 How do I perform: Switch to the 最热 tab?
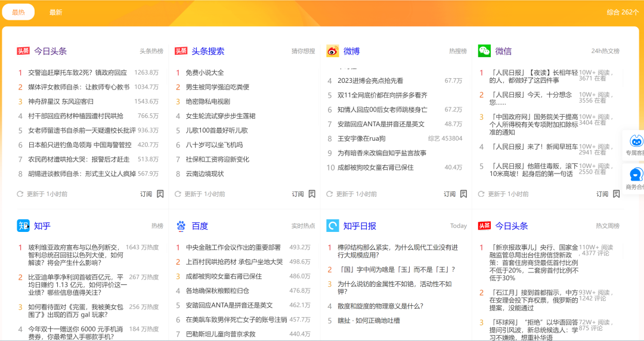pyautogui.click(x=18, y=13)
